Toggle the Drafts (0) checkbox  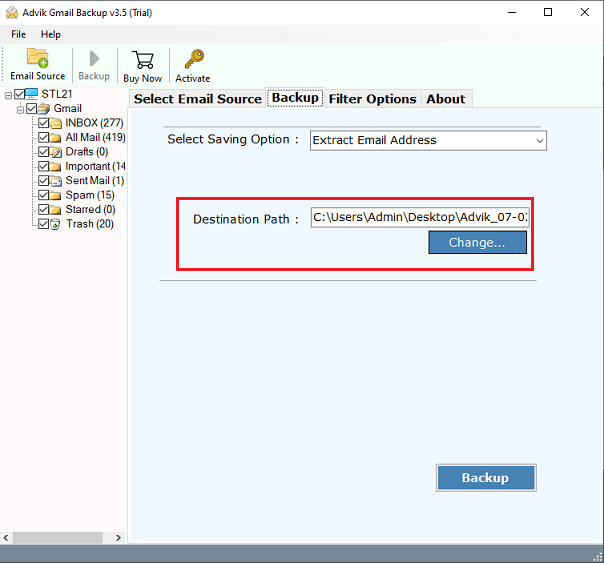(x=44, y=152)
